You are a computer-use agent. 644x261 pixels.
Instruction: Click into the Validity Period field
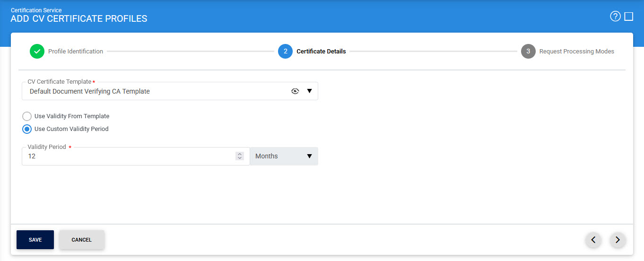coord(128,157)
